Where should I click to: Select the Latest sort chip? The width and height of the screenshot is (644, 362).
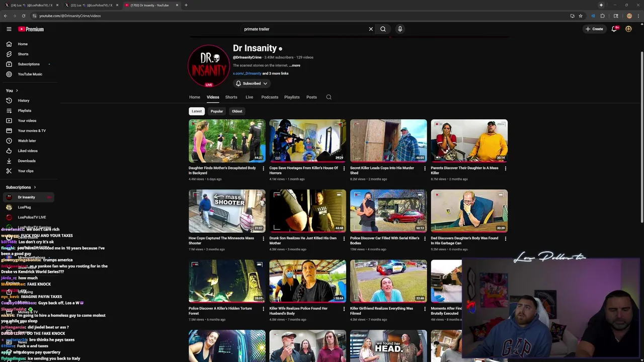tap(197, 111)
